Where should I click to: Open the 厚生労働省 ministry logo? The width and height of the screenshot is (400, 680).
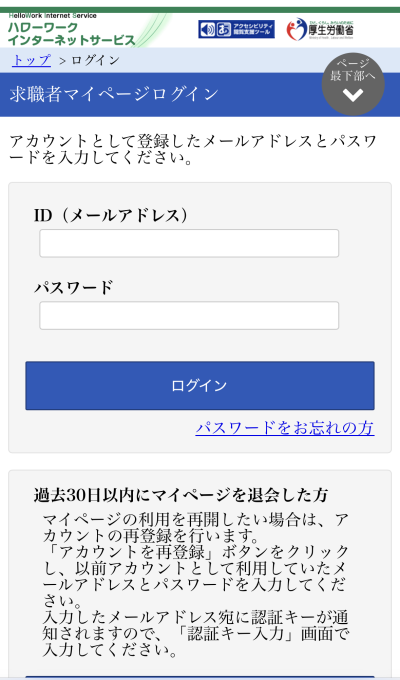320,29
